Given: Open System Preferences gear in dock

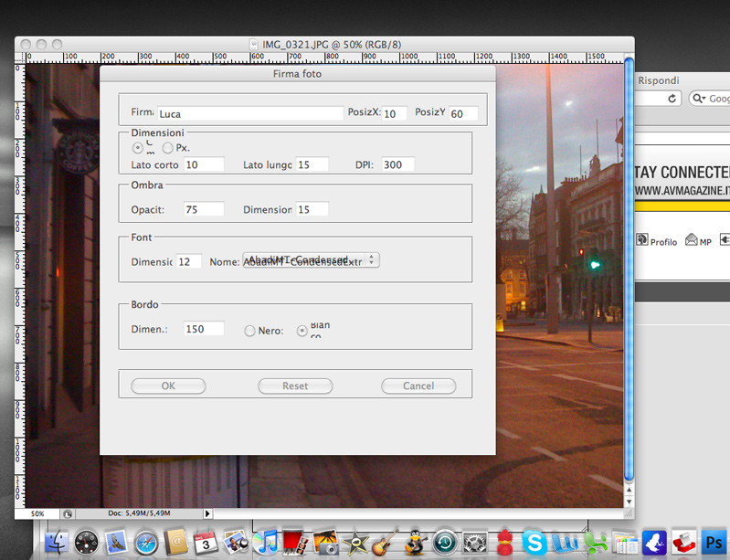Looking at the screenshot, I should click(x=474, y=543).
